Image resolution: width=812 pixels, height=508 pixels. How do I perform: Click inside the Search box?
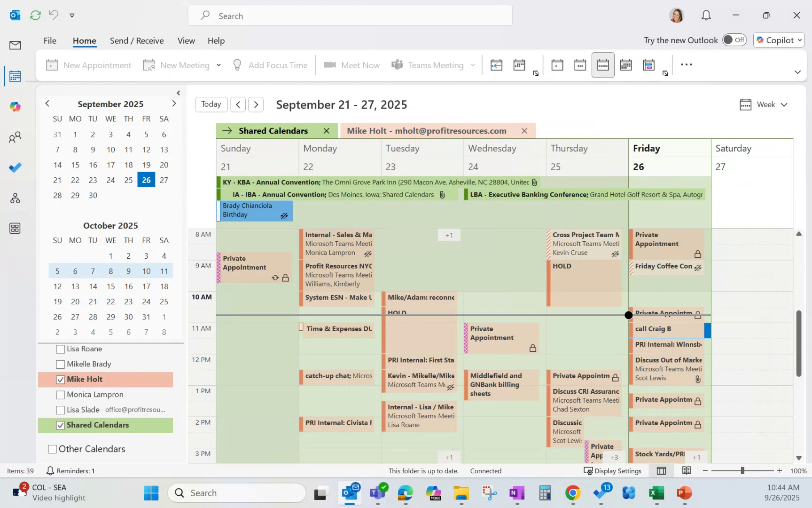[351, 16]
